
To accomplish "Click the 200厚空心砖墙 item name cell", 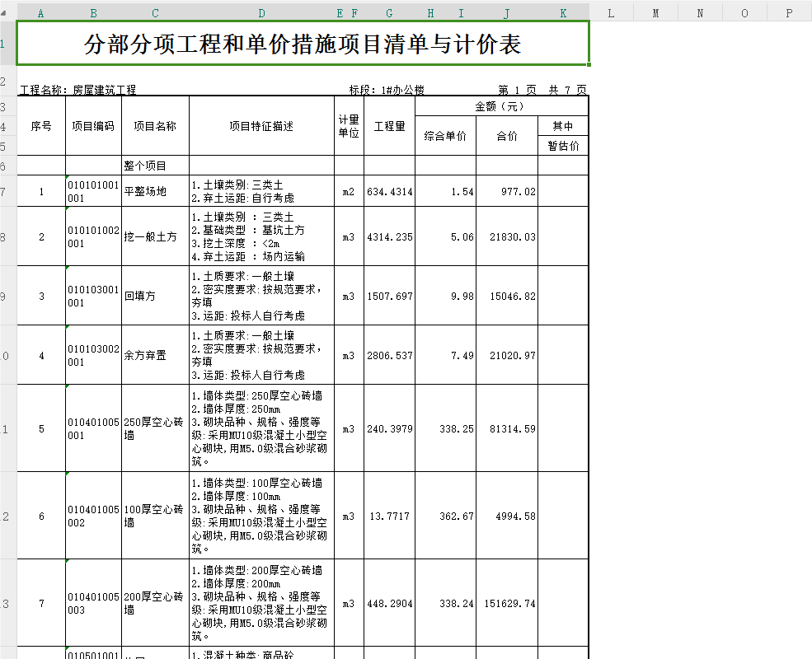I will point(155,603).
